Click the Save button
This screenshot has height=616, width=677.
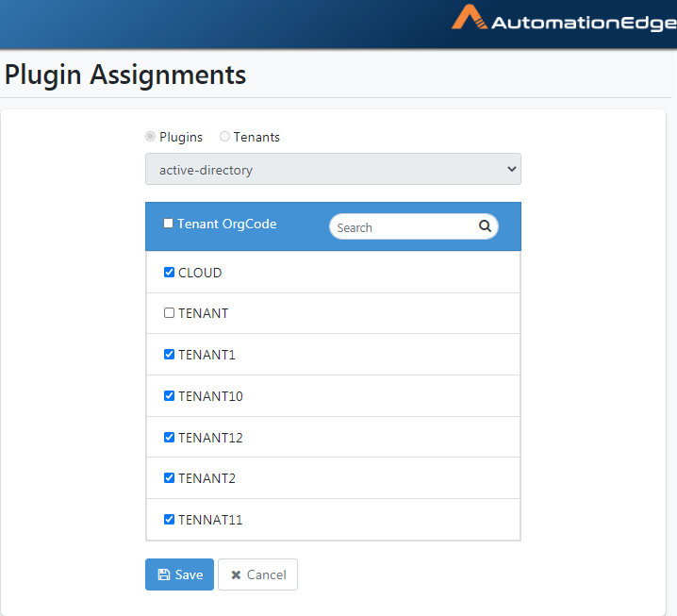(179, 574)
